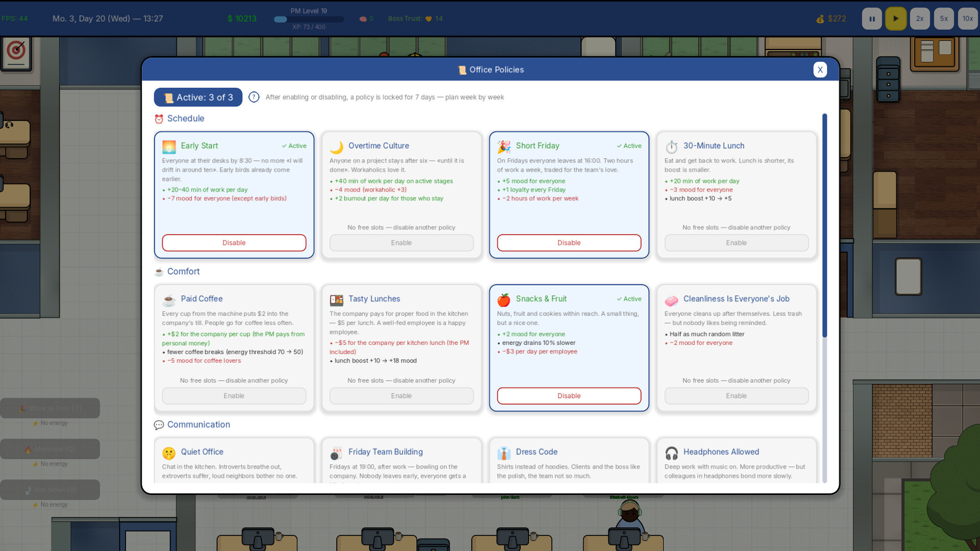Image resolution: width=980 pixels, height=551 pixels.
Task: Disable the Early Start policy
Action: point(234,243)
